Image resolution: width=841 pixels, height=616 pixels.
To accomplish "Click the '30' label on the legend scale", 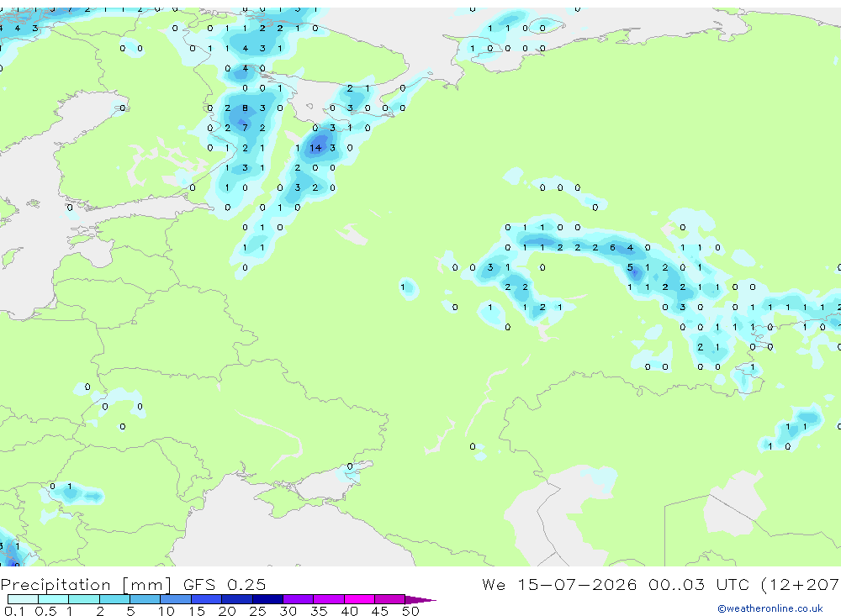I will coord(288,611).
